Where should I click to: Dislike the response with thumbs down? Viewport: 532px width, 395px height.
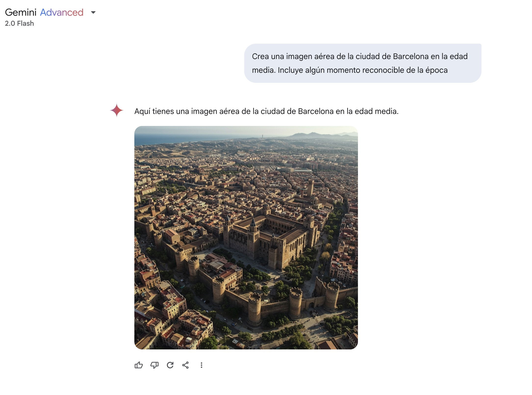[x=154, y=365]
